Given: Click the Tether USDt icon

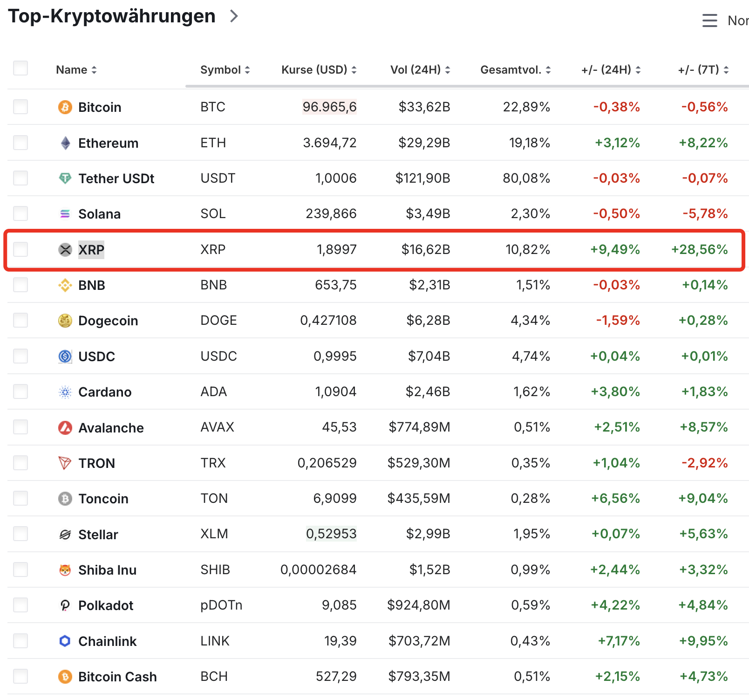Looking at the screenshot, I should tap(65, 178).
